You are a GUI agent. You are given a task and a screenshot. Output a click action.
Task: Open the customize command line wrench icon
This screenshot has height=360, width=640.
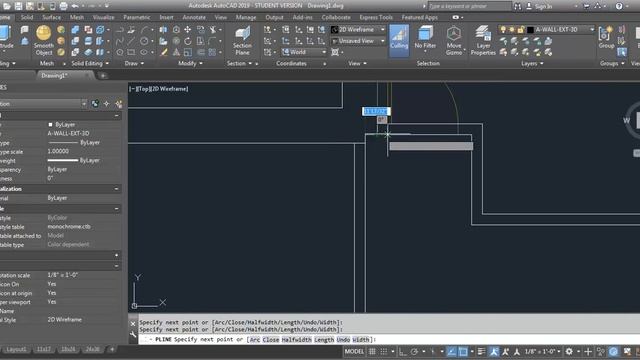(x=133, y=335)
